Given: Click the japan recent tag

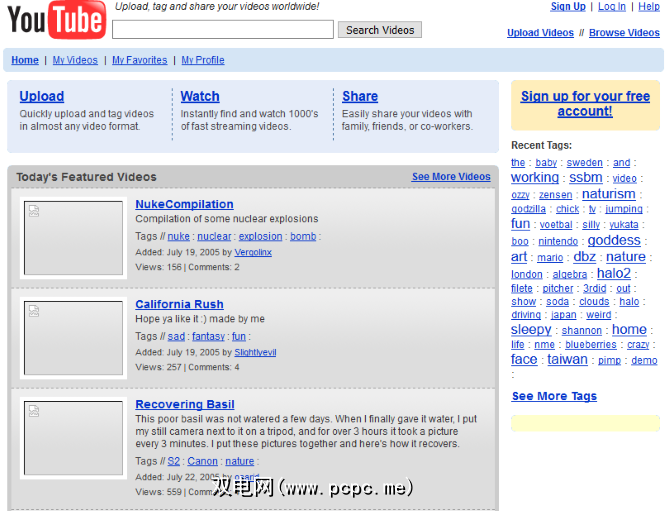Looking at the screenshot, I should (563, 315).
